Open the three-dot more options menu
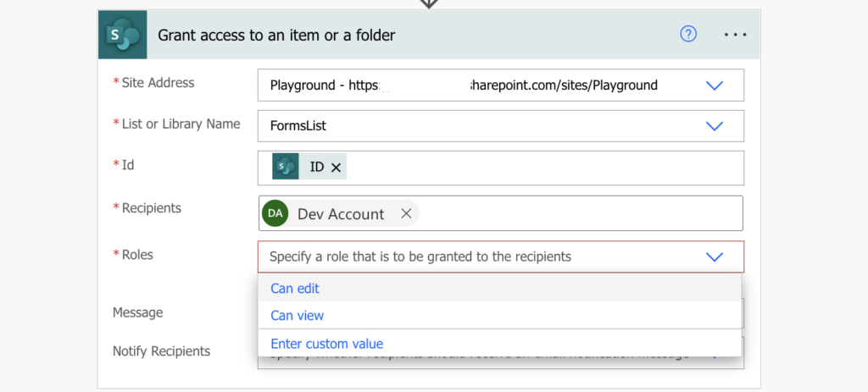 736,34
